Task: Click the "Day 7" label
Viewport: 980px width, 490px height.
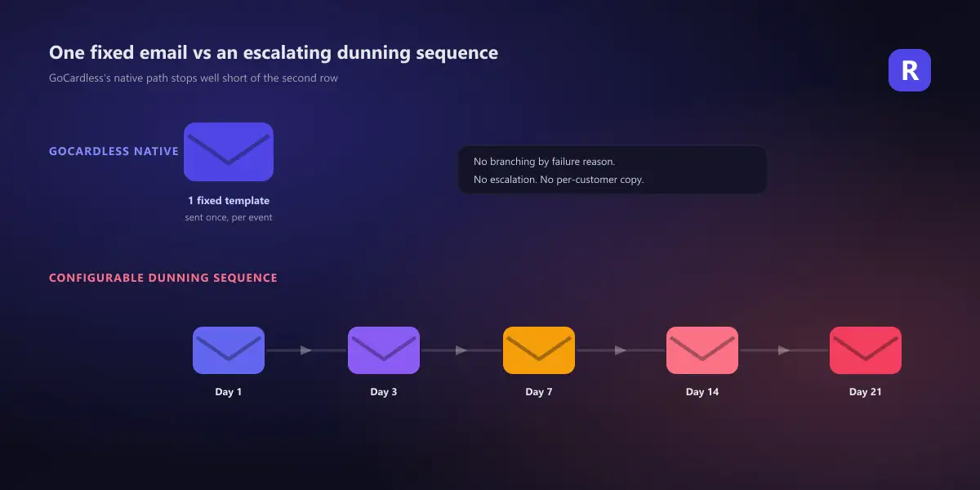Action: [x=539, y=392]
